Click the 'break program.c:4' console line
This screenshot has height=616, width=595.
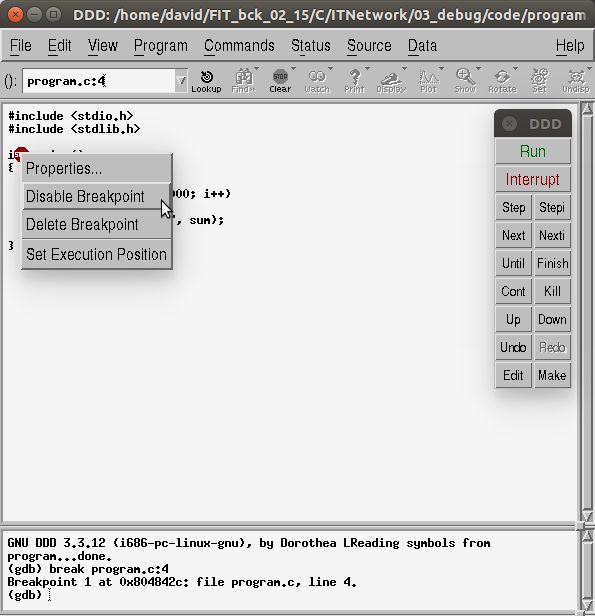click(x=88, y=569)
